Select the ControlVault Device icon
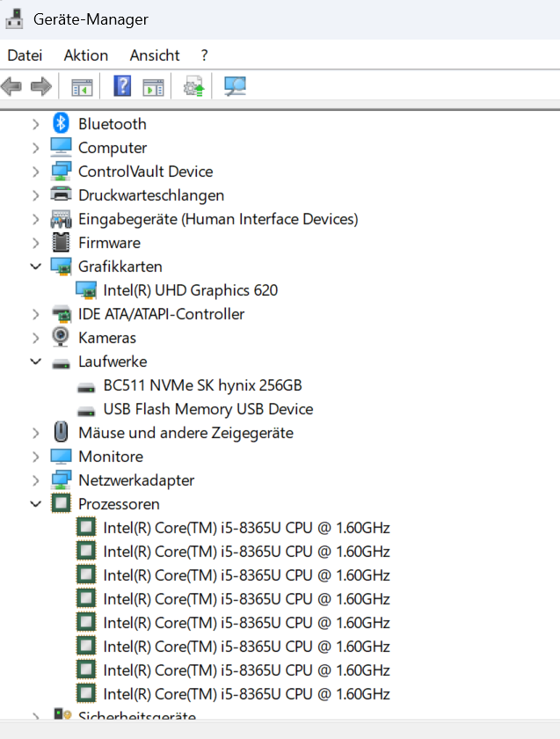Screen dimensions: 560x739 pos(61,171)
